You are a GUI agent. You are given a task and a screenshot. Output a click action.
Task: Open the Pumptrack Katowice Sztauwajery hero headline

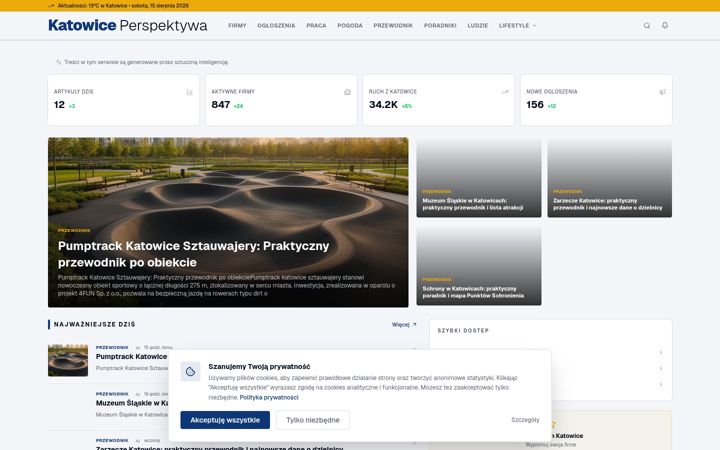(x=193, y=254)
